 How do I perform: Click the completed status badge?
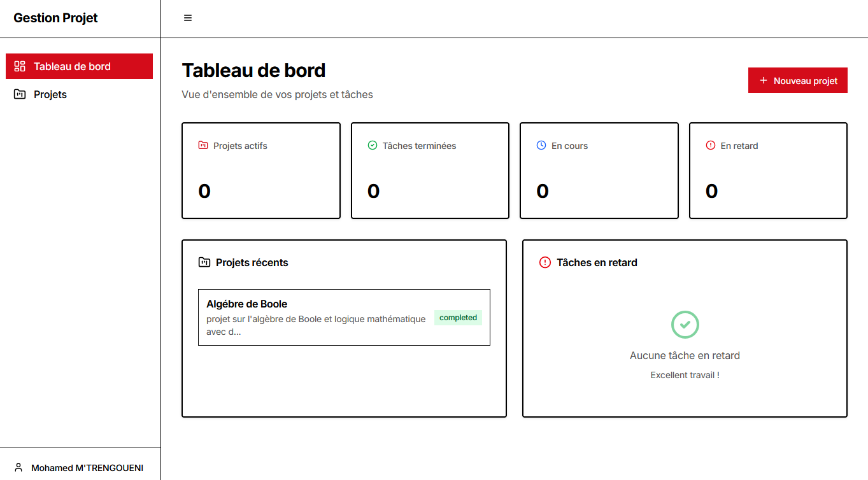[458, 317]
